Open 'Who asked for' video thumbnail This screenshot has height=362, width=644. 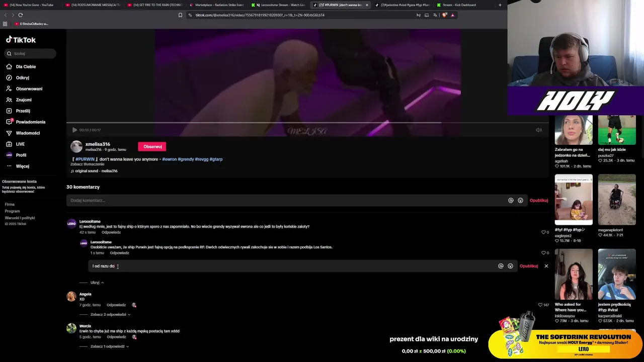pyautogui.click(x=574, y=274)
